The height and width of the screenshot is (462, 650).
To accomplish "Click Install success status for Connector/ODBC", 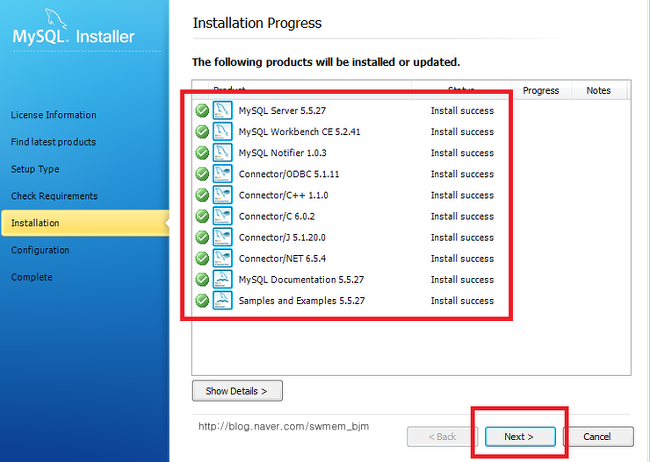I will [462, 174].
